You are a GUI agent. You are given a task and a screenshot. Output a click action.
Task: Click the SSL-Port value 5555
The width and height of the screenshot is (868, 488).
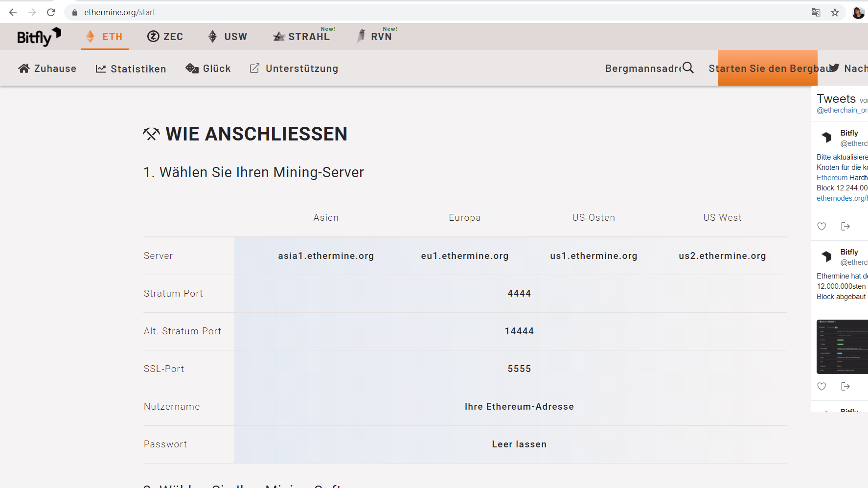coord(519,369)
